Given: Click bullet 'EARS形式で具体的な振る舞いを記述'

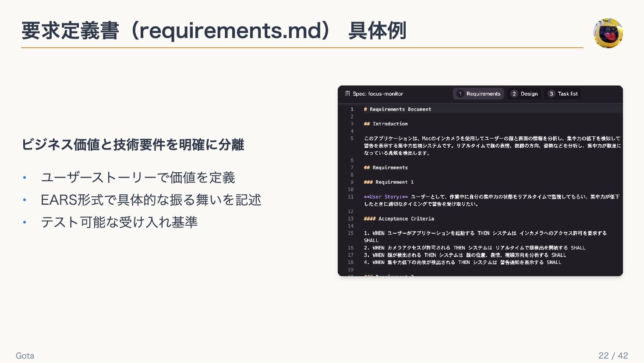Looking at the screenshot, I should point(151,200).
